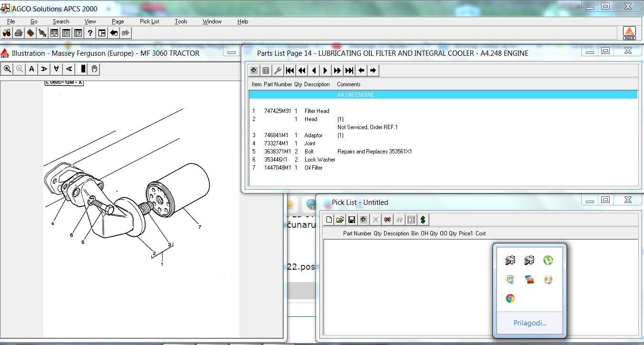The height and width of the screenshot is (345, 644).
Task: Select the Filter Head row 747425M91
Action: coord(443,111)
